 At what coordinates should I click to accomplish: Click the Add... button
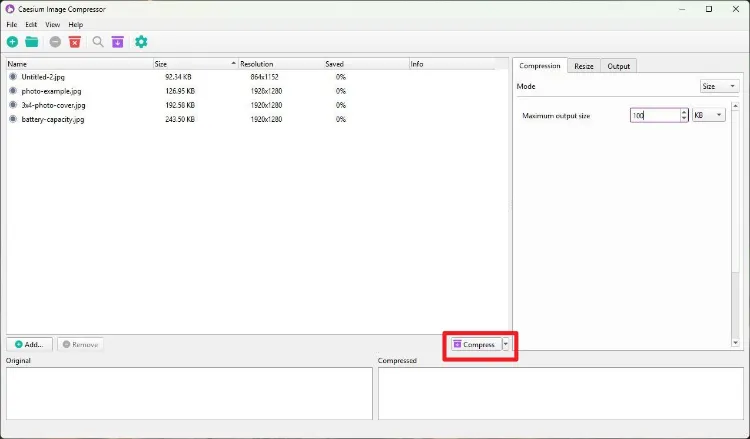[x=30, y=344]
